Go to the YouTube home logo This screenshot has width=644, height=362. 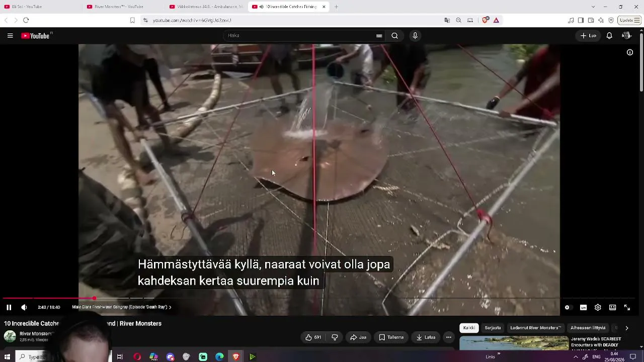tap(36, 36)
